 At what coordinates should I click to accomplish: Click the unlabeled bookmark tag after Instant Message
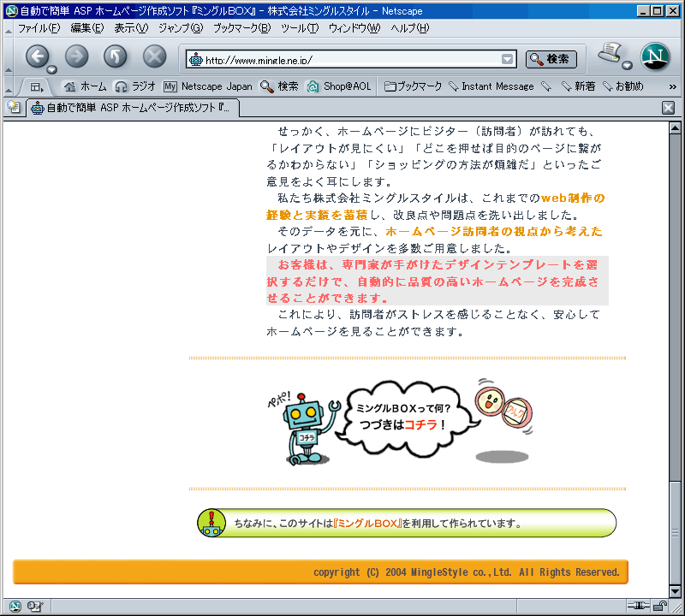(x=546, y=86)
